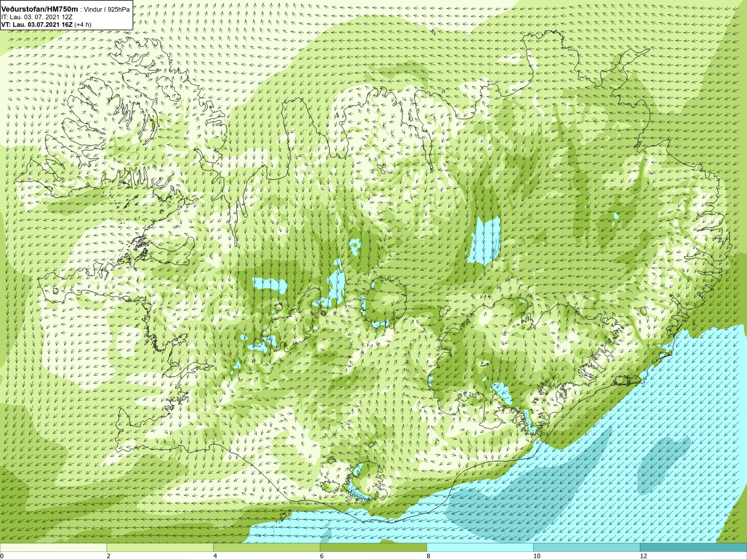Select the IT: Lau. 03.07.2021 12Z line
The image size is (747, 560).
[37, 17]
